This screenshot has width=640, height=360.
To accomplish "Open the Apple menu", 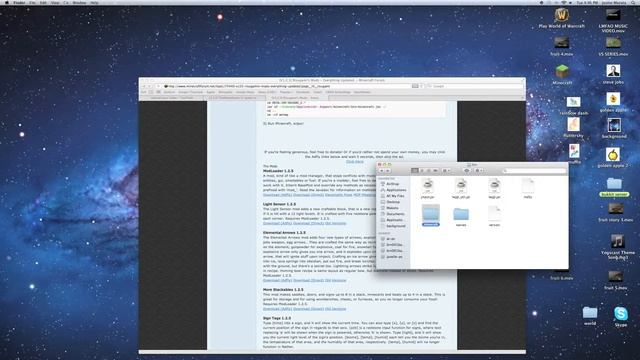I will coord(6,2).
